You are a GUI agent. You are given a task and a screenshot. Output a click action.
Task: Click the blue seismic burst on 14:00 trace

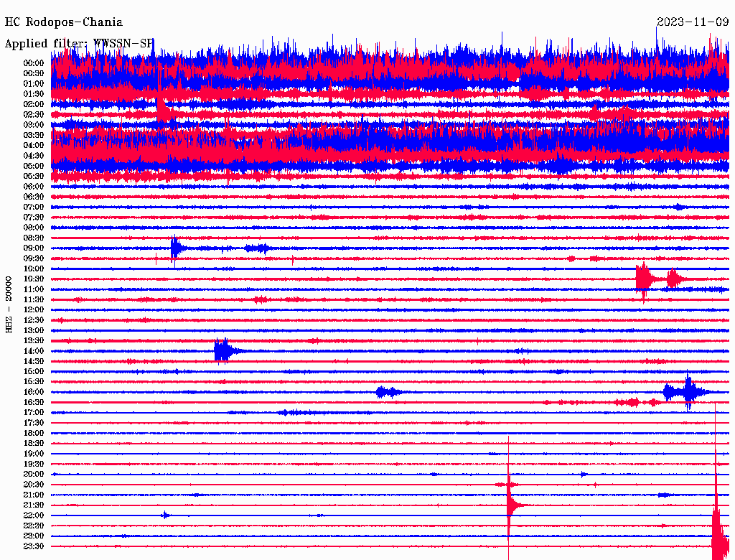[x=223, y=351]
